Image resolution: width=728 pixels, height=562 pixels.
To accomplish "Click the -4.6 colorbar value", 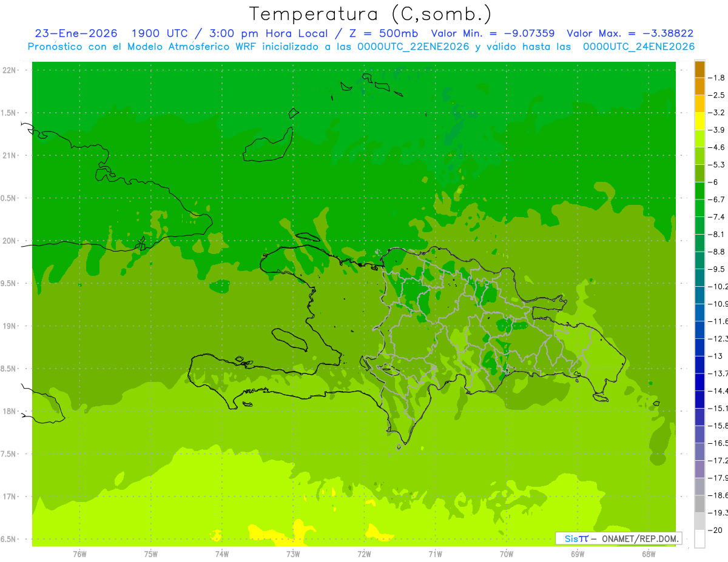I will pyautogui.click(x=718, y=147).
